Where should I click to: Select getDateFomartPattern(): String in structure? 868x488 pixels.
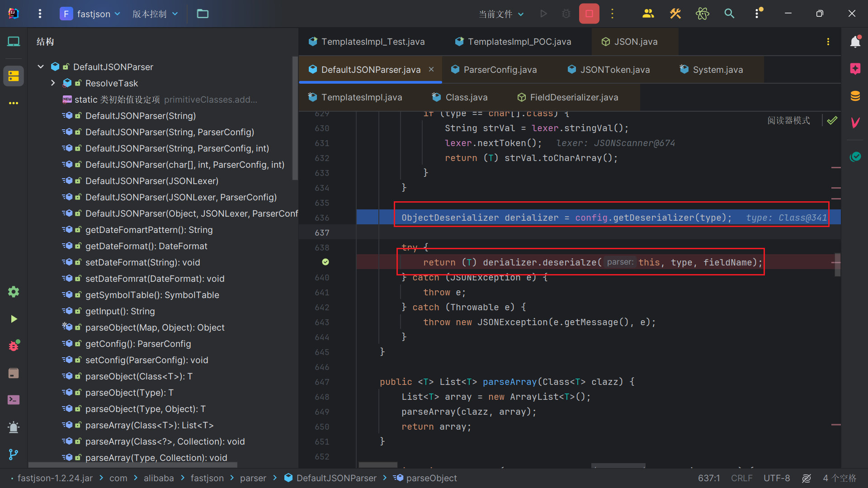pos(149,230)
